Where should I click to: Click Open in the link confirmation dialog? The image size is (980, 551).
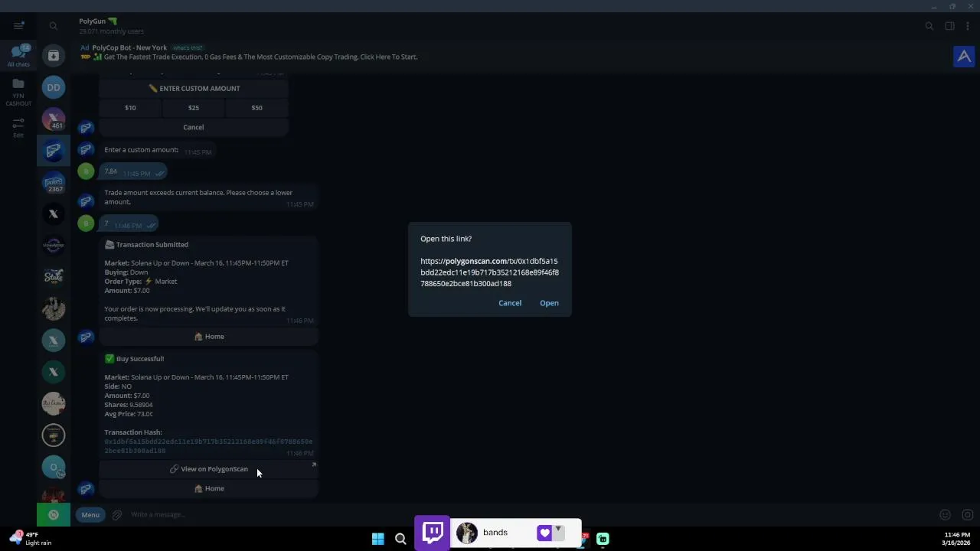point(549,303)
